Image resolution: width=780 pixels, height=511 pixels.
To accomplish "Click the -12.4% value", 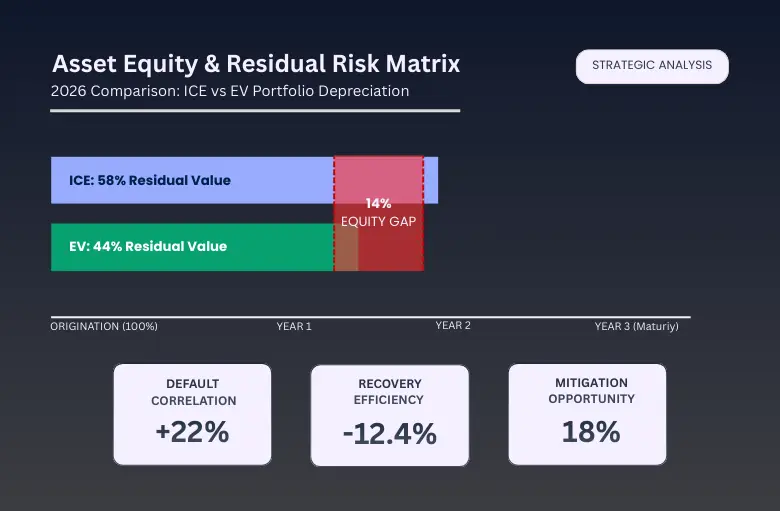I will tap(389, 434).
